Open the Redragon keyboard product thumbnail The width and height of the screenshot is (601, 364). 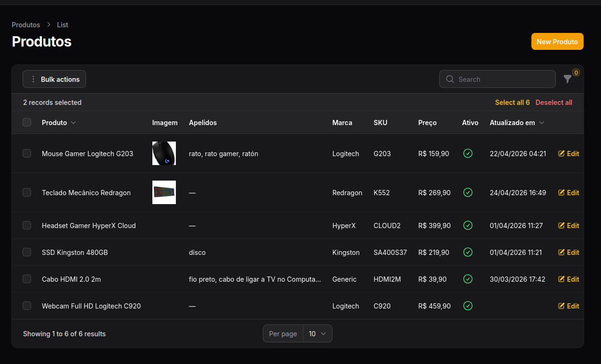tap(164, 192)
